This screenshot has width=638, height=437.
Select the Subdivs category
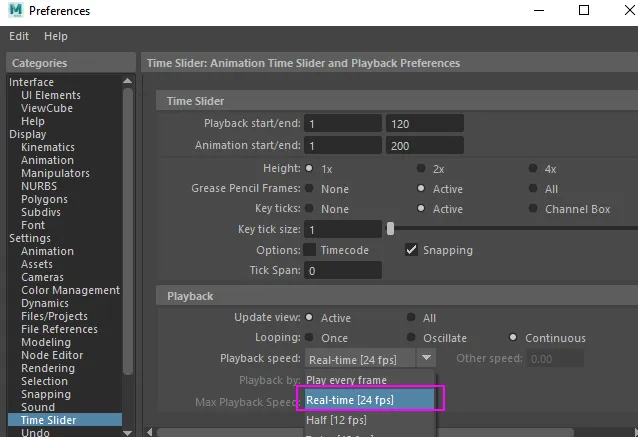tap(41, 212)
